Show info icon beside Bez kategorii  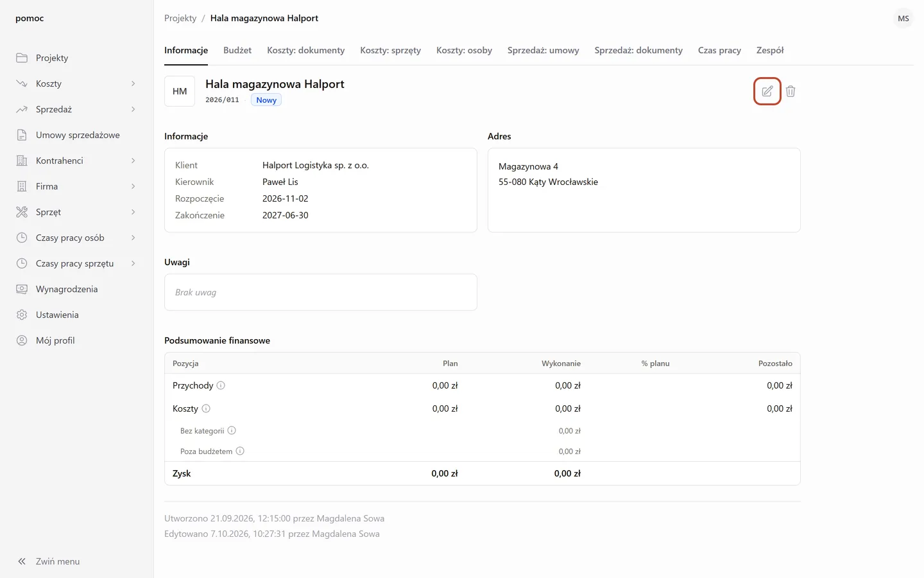click(x=232, y=430)
